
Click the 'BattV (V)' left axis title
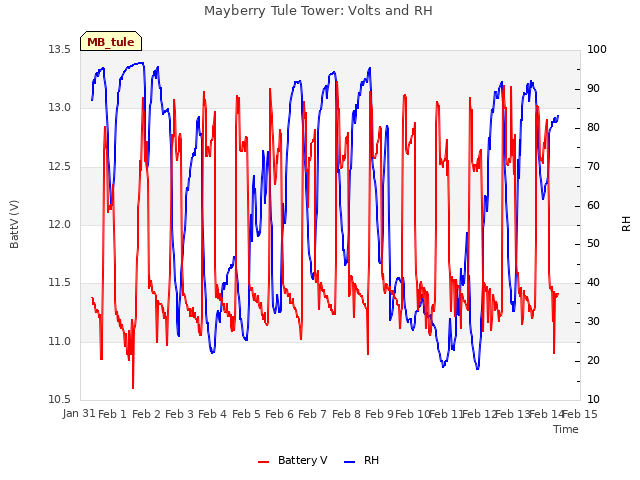(14, 224)
